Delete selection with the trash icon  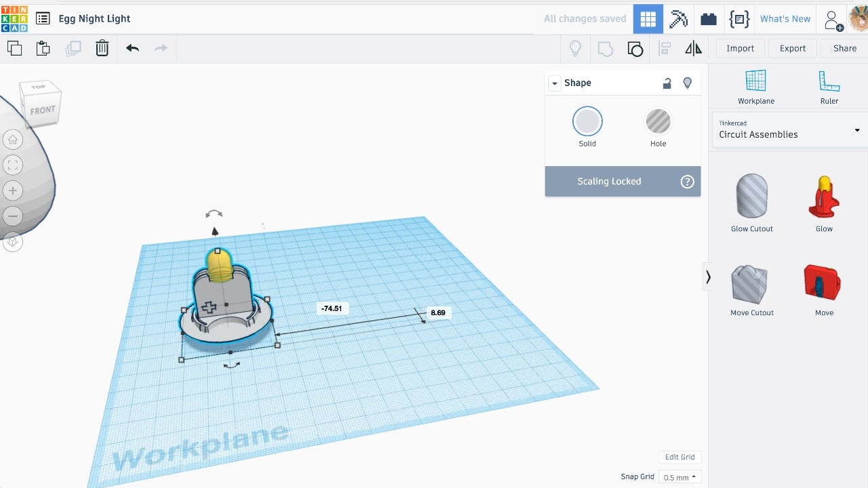pyautogui.click(x=102, y=48)
